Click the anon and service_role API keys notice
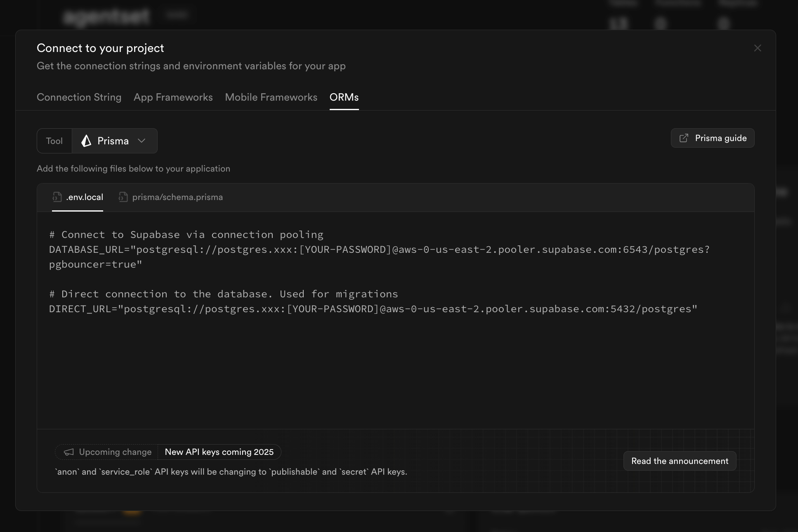This screenshot has height=532, width=798. click(x=231, y=472)
